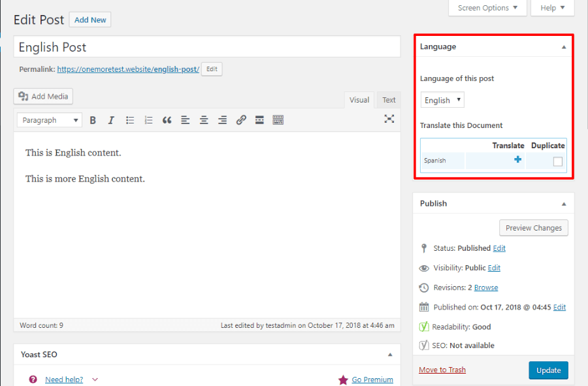Click the insert link icon
The height and width of the screenshot is (386, 588).
(x=241, y=120)
